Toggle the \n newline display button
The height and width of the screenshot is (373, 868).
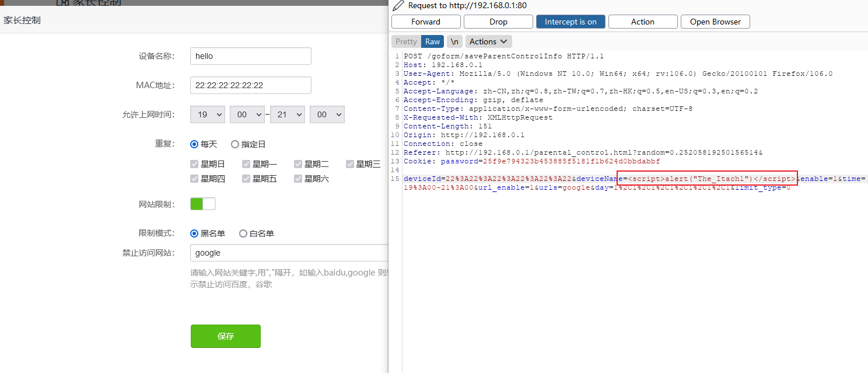[x=454, y=41]
